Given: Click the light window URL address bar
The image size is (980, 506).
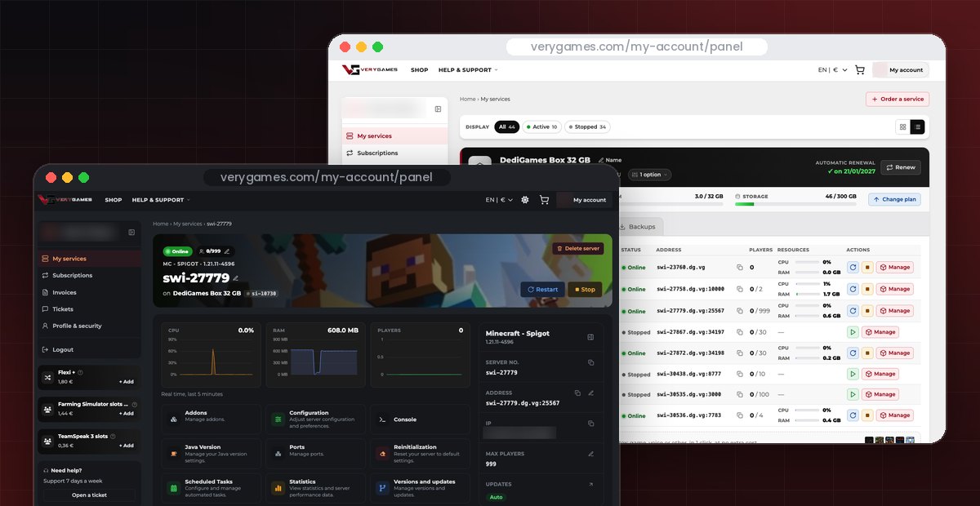Looking at the screenshot, I should click(637, 47).
